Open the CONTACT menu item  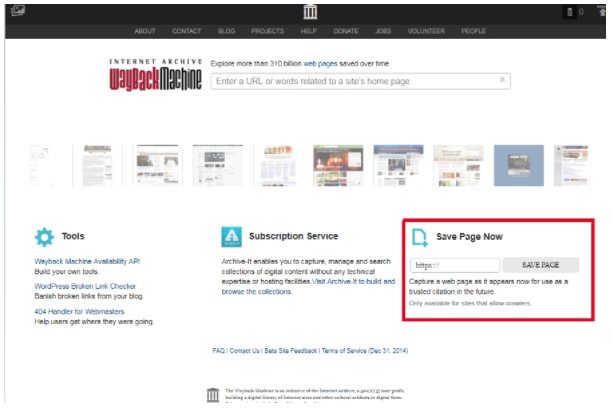[187, 31]
